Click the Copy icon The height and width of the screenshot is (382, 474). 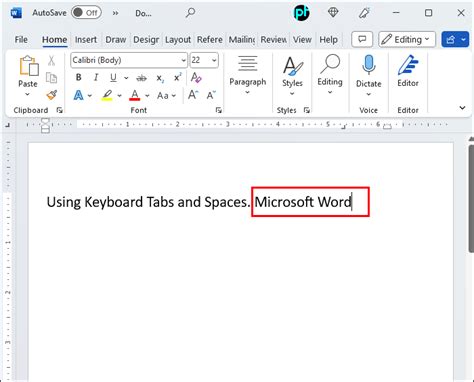point(51,78)
